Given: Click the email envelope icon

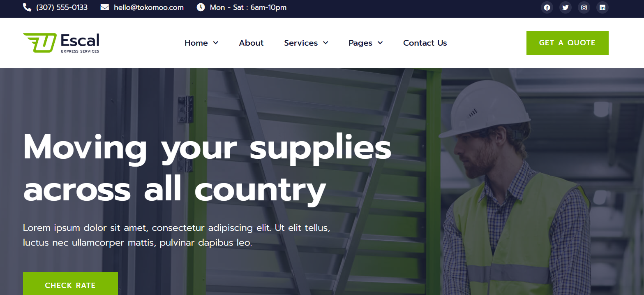Looking at the screenshot, I should tap(105, 7).
